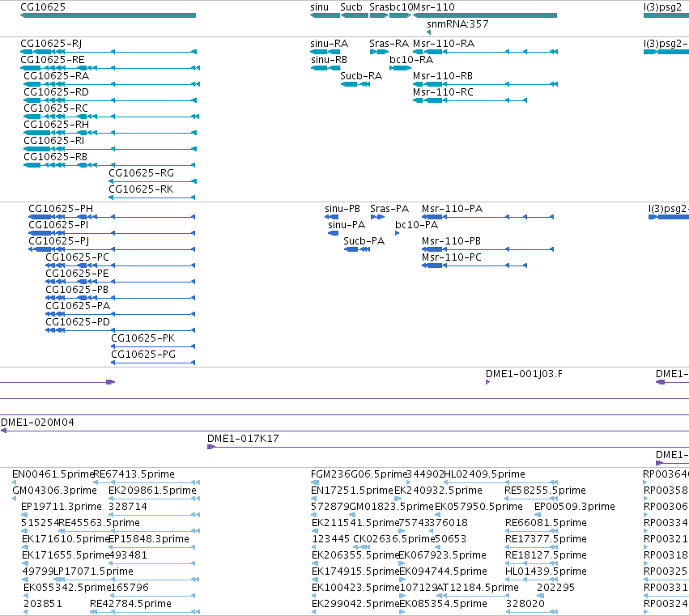Choose EST label EN17251.5prime
Image resolution: width=689 pixels, height=616 pixels.
pos(352,491)
